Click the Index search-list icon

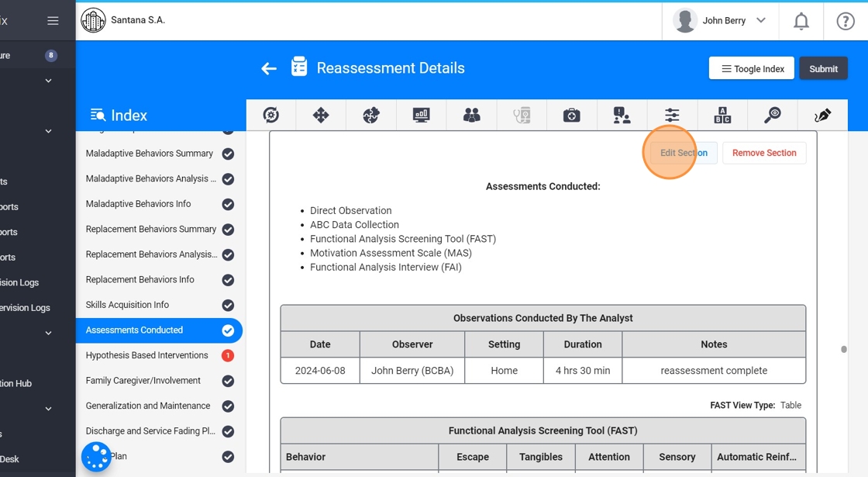pyautogui.click(x=98, y=115)
